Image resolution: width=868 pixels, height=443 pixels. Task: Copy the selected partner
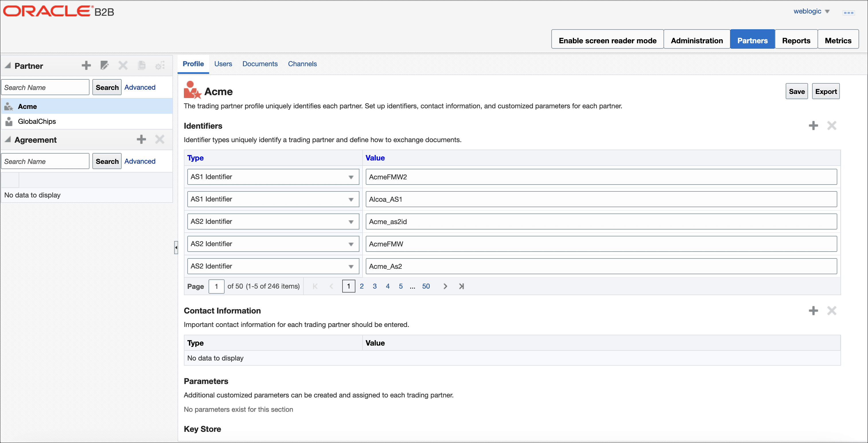pos(141,65)
